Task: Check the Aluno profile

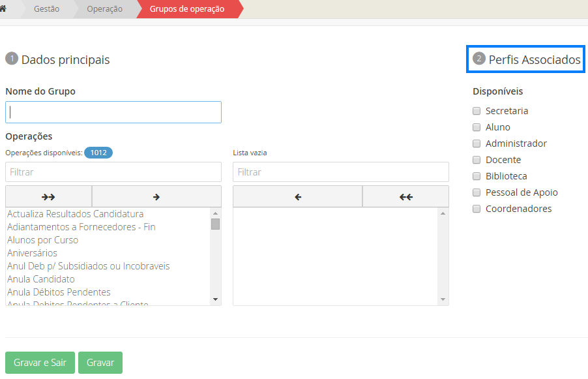Action: pyautogui.click(x=477, y=127)
